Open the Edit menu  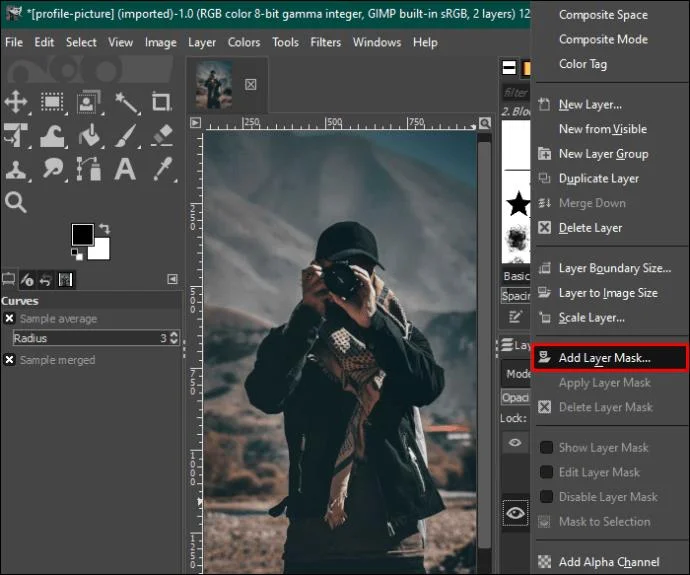tap(44, 42)
